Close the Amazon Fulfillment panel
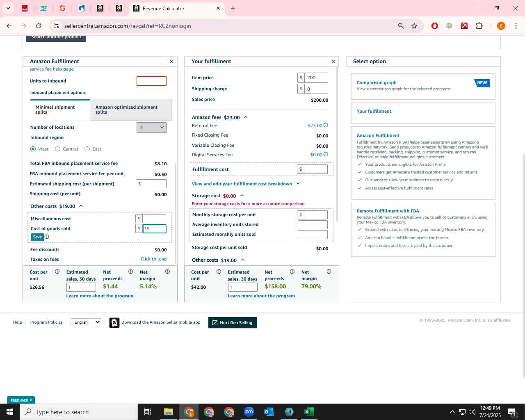The width and height of the screenshot is (525, 420). pos(171,62)
